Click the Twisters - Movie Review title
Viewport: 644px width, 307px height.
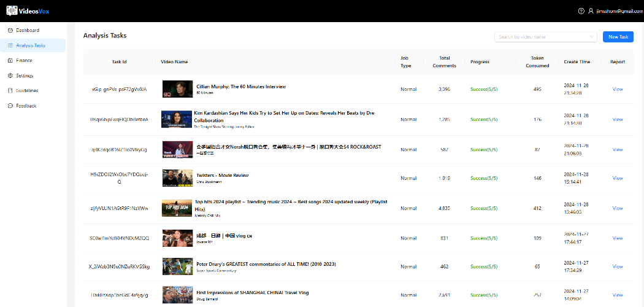[x=222, y=176]
